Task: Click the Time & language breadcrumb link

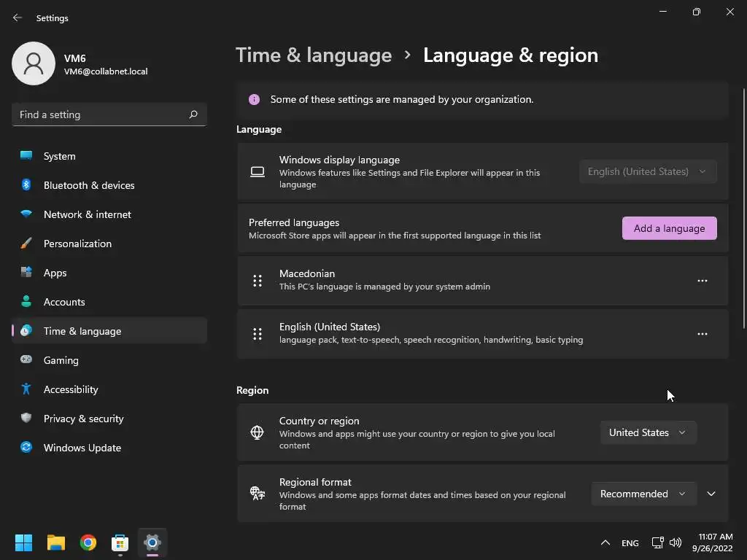Action: [x=314, y=55]
